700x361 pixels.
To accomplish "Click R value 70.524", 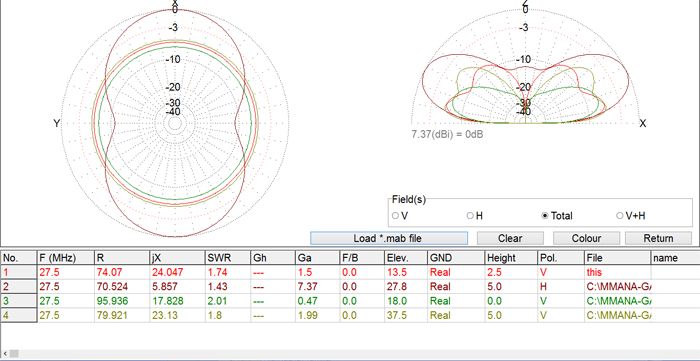I will coord(111,286).
